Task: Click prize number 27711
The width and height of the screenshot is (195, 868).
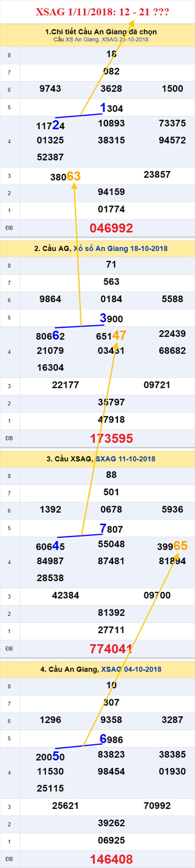Action: [111, 630]
